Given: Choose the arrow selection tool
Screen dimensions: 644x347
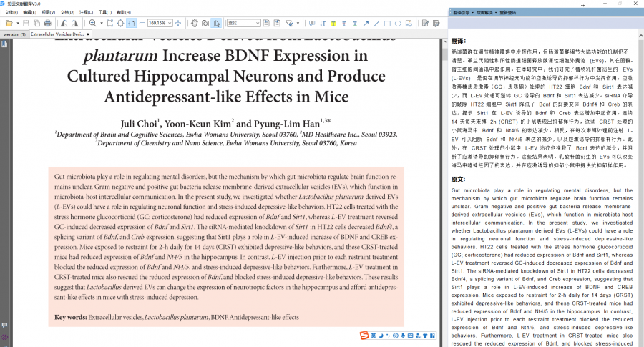Looking at the screenshot, I should tap(216, 23).
